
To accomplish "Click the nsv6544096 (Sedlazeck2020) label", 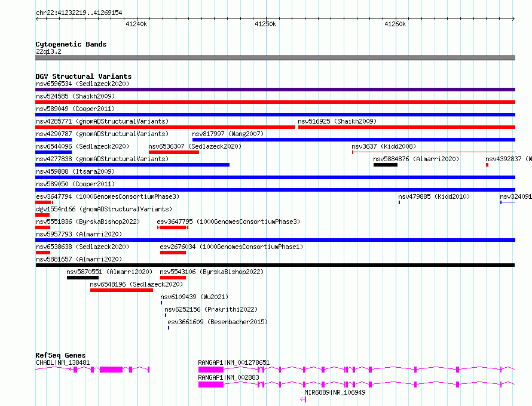I will 82,146.
